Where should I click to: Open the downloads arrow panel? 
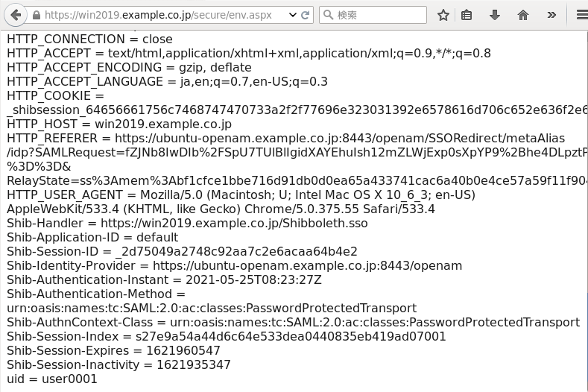point(495,15)
